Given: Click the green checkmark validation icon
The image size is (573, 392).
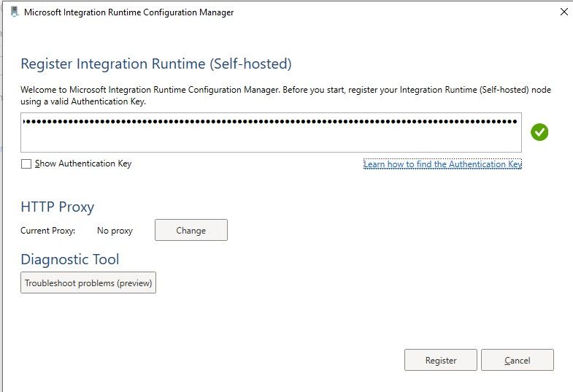Looking at the screenshot, I should point(539,132).
